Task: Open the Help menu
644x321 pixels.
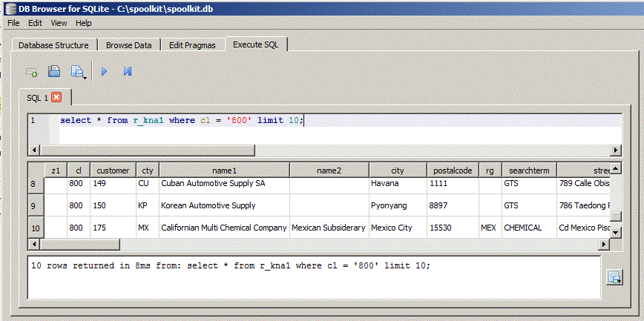Action: coord(83,23)
